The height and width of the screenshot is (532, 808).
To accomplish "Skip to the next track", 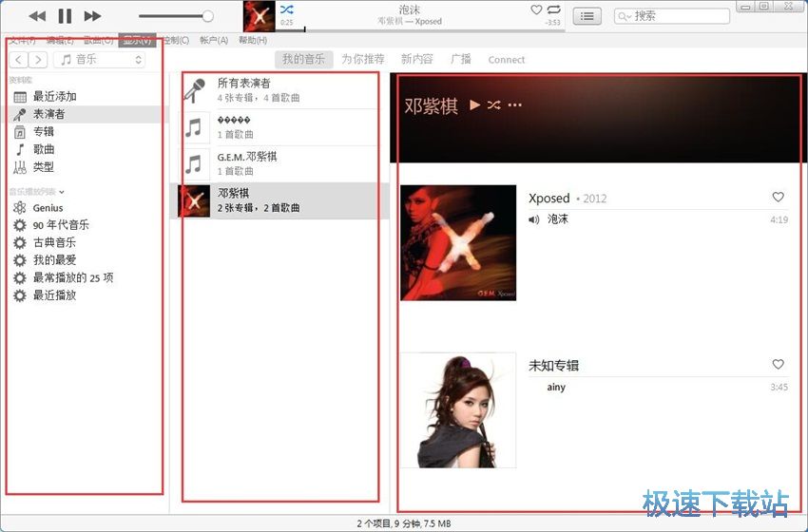I will click(93, 16).
